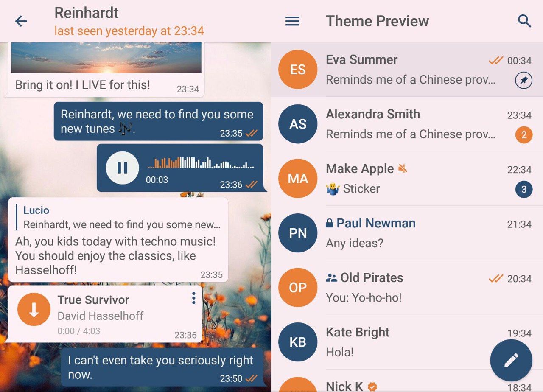Open the Kate Bright Hola! preview
Viewport: 543px width, 392px height.
pos(340,352)
